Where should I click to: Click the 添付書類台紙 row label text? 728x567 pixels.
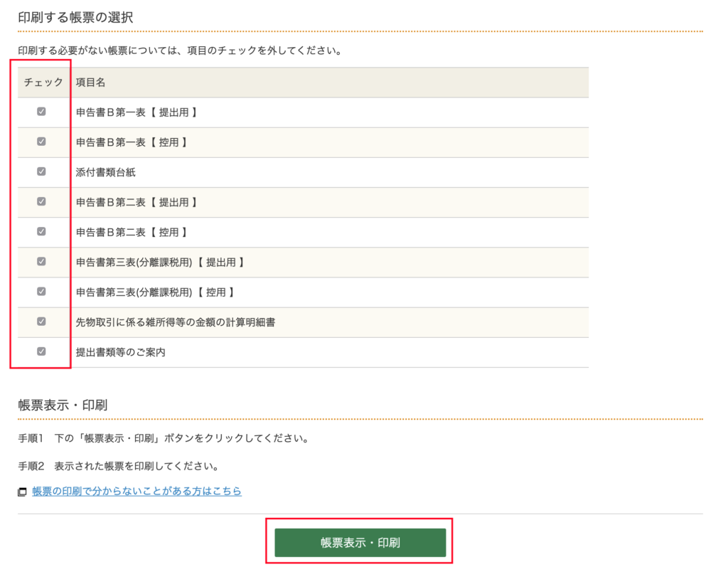coord(106,172)
